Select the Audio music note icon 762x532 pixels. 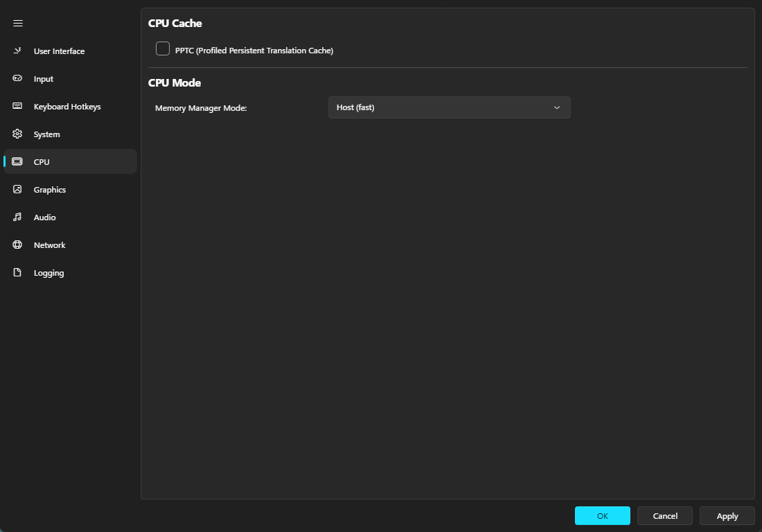coord(17,217)
